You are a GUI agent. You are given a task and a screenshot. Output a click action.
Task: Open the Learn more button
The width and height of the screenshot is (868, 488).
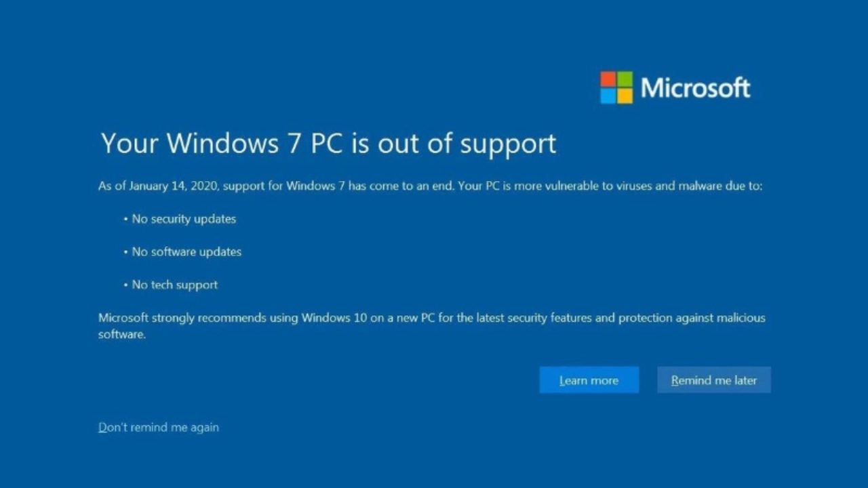(589, 380)
